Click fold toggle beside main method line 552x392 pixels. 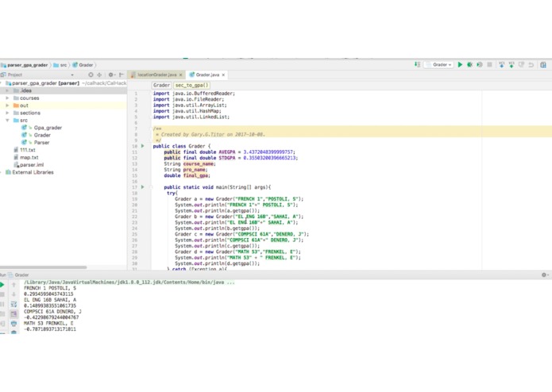(152, 187)
